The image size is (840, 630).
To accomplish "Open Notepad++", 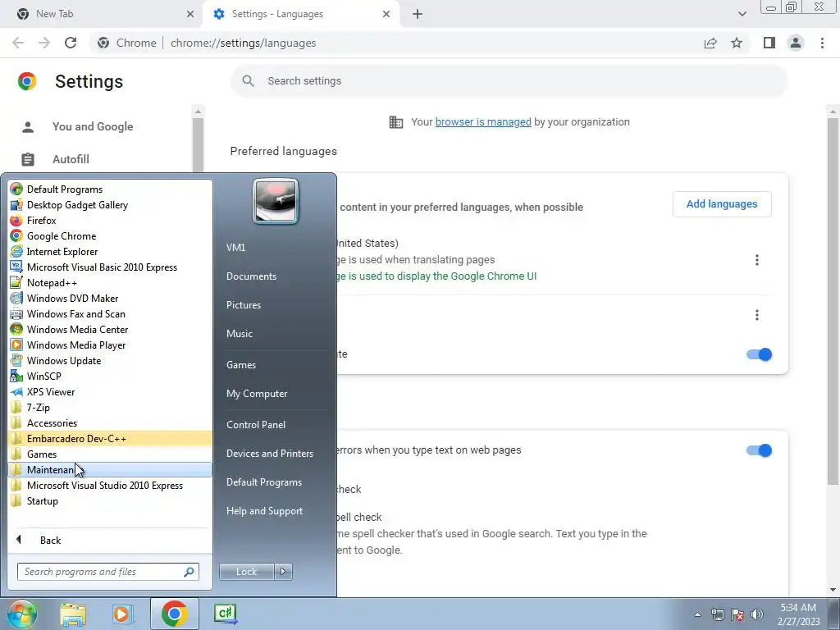I will [111, 282].
